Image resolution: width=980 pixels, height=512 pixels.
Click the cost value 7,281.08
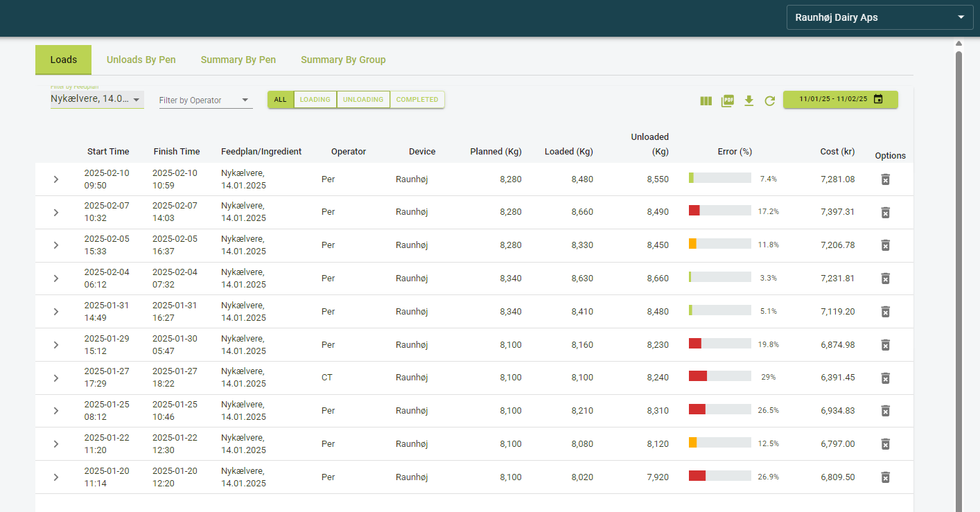(x=837, y=179)
